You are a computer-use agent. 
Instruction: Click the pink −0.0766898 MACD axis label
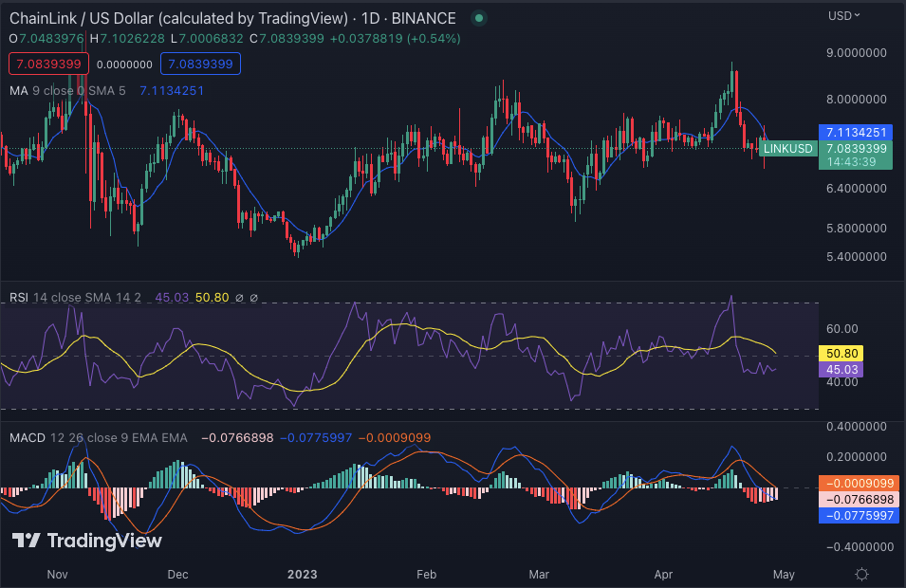click(x=860, y=499)
